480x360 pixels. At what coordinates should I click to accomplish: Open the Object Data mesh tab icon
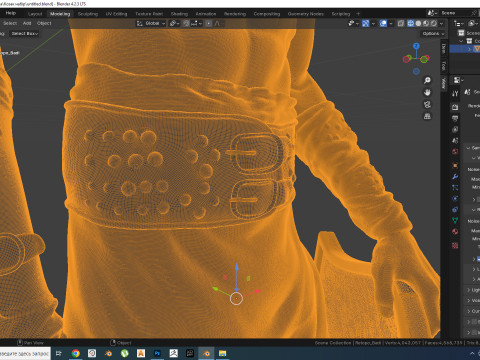pyautogui.click(x=455, y=220)
